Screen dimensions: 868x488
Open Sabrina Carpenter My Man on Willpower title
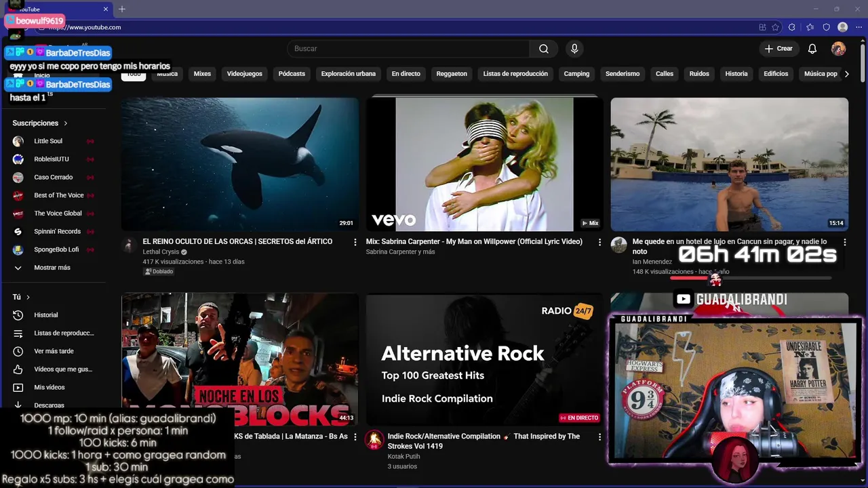[474, 241]
